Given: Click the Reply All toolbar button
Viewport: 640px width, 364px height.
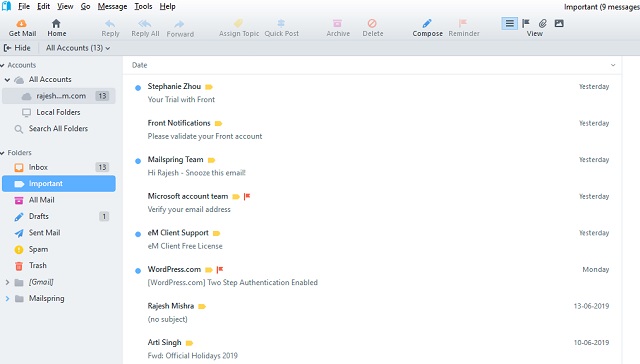Looking at the screenshot, I should [145, 28].
